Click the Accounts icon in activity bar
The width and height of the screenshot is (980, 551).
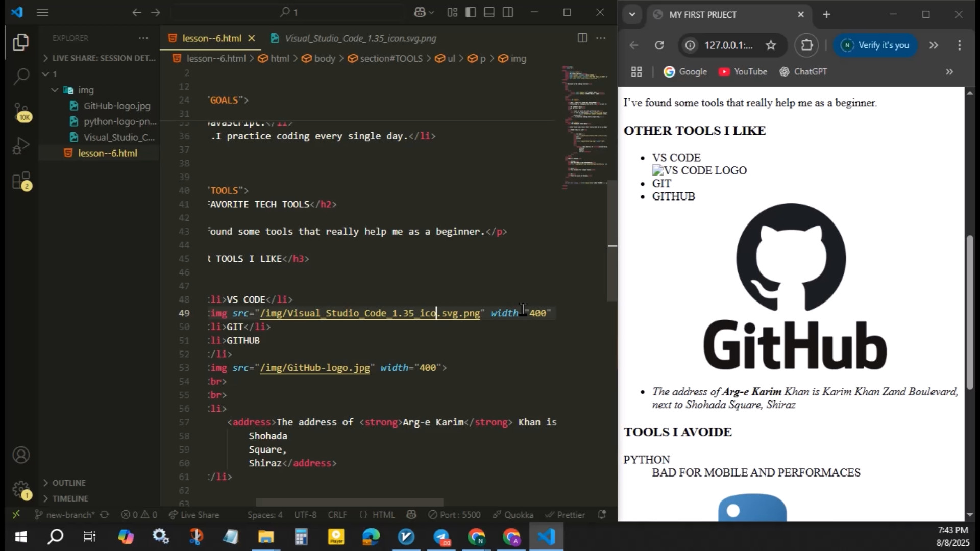pyautogui.click(x=21, y=455)
